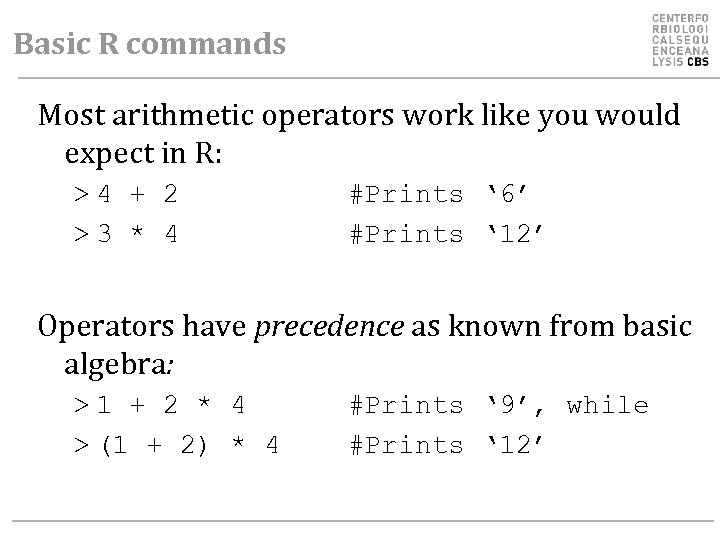Click the '3 * 4' command line
The width and height of the screenshot is (720, 540).
pyautogui.click(x=138, y=234)
